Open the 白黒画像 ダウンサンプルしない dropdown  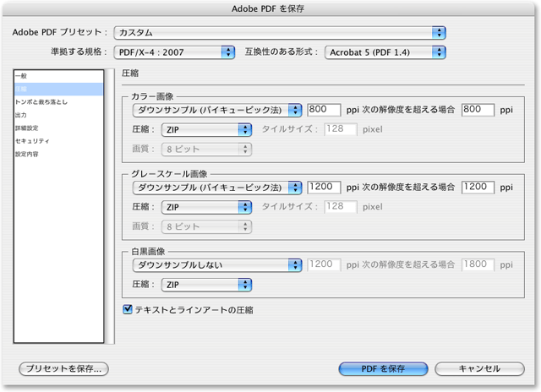pyautogui.click(x=216, y=264)
